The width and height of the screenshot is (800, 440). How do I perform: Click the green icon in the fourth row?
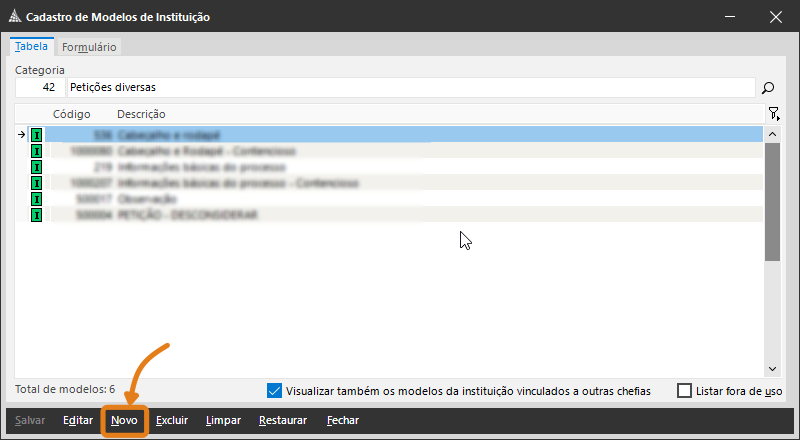click(x=37, y=183)
